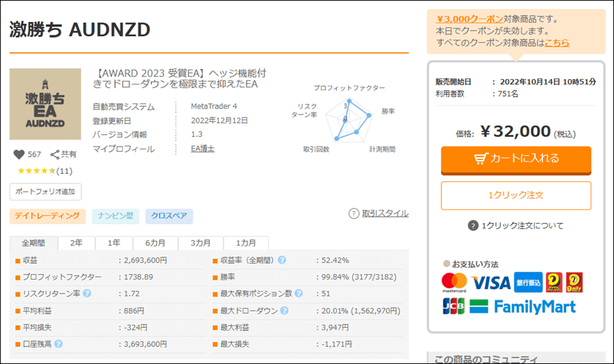Screen dimensions: 614x364
Task: Switch to the 1カ月 tab
Action: [246, 243]
